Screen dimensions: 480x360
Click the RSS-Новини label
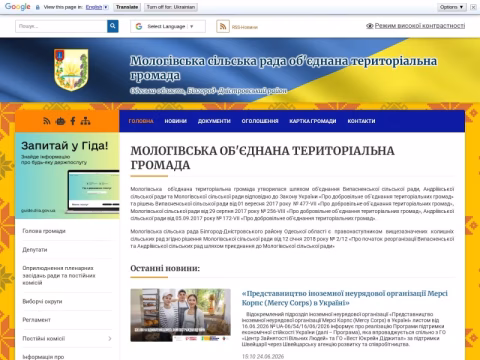coord(245,27)
